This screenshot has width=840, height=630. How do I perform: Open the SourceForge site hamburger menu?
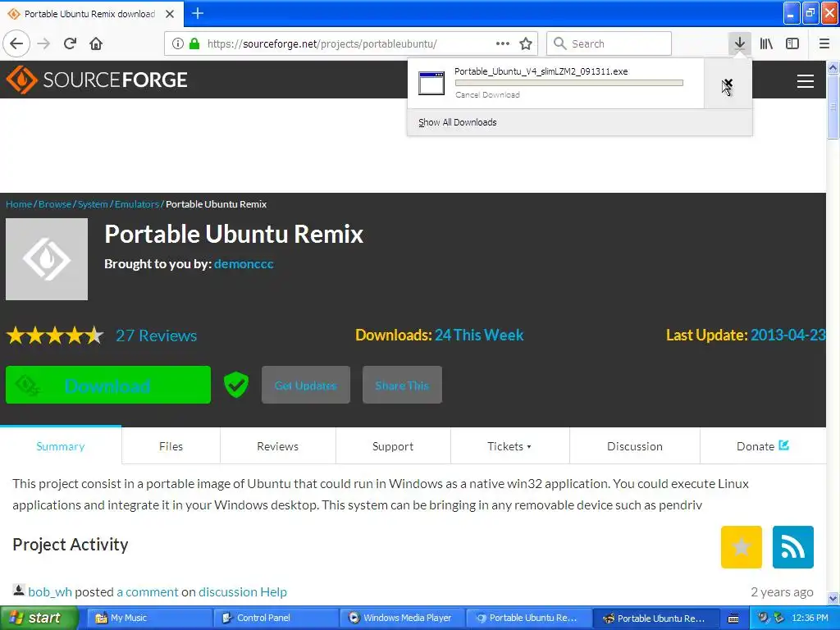point(806,81)
